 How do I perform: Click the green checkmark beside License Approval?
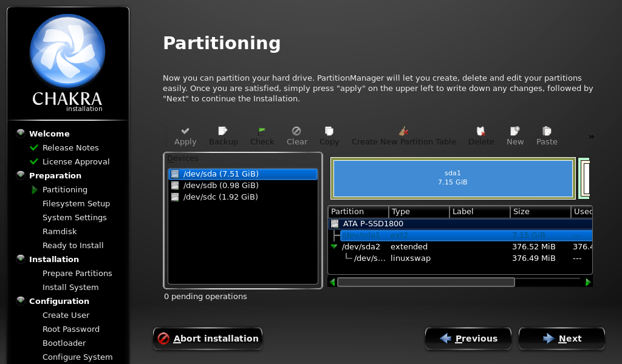pos(34,161)
